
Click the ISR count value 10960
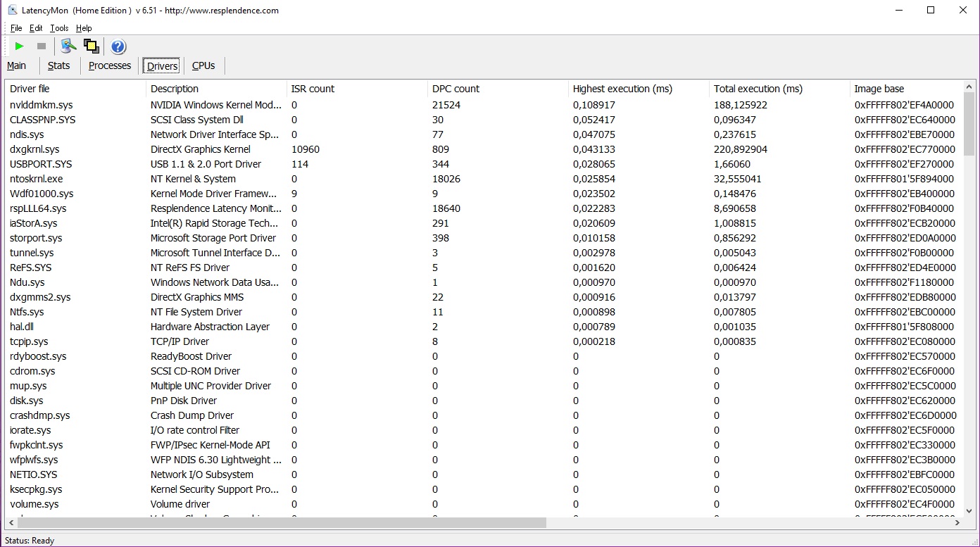coord(306,149)
